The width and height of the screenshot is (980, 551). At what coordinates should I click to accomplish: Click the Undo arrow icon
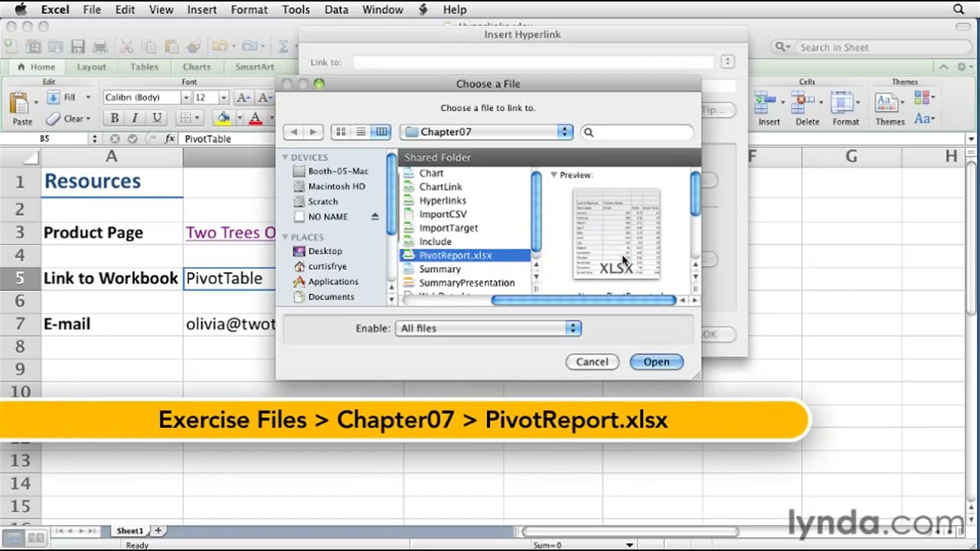[220, 47]
